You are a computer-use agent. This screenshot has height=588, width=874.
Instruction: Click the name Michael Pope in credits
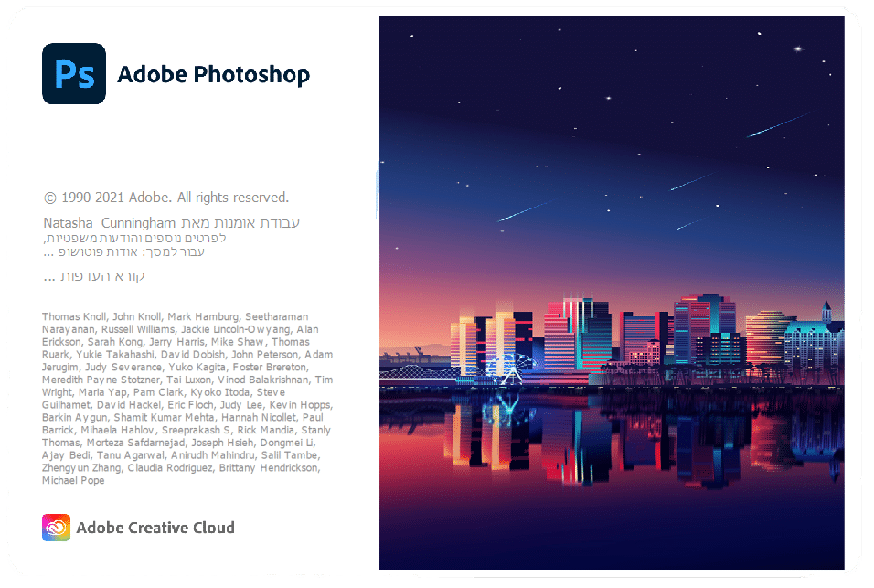73,480
